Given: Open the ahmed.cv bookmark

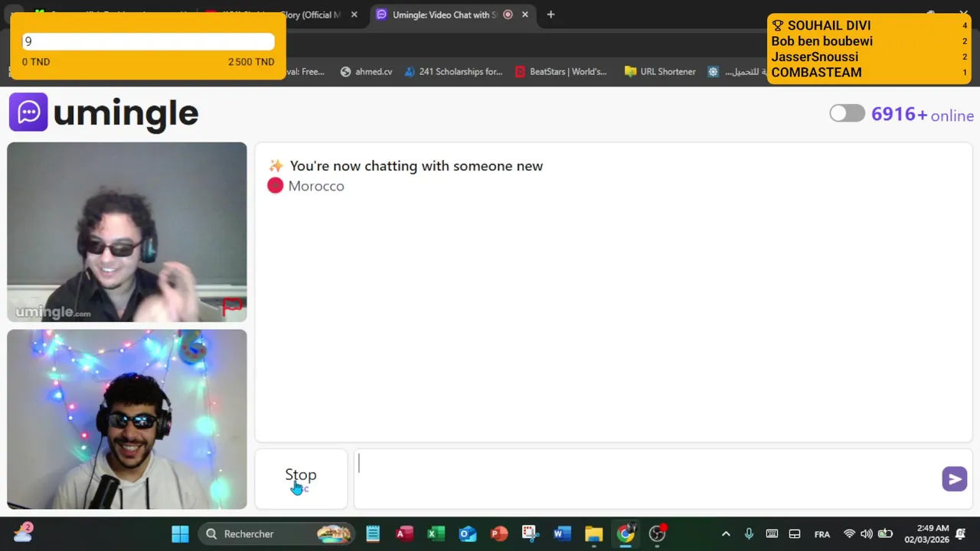Looking at the screenshot, I should tap(366, 71).
